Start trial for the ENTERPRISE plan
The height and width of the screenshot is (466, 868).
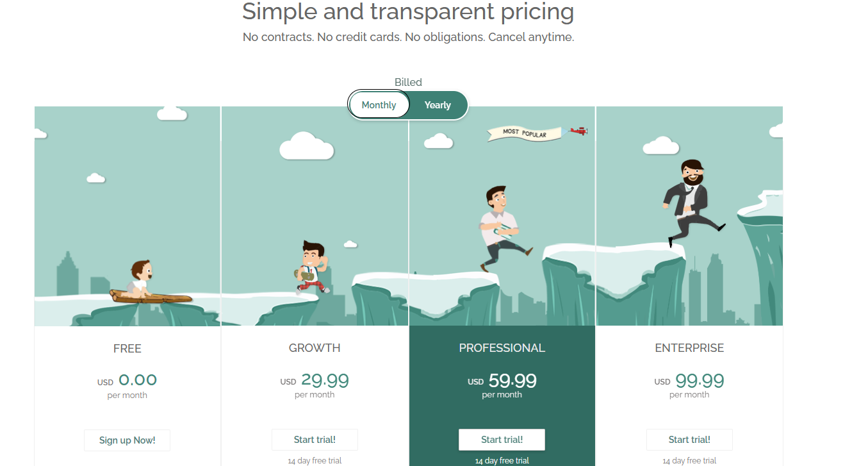tap(689, 440)
